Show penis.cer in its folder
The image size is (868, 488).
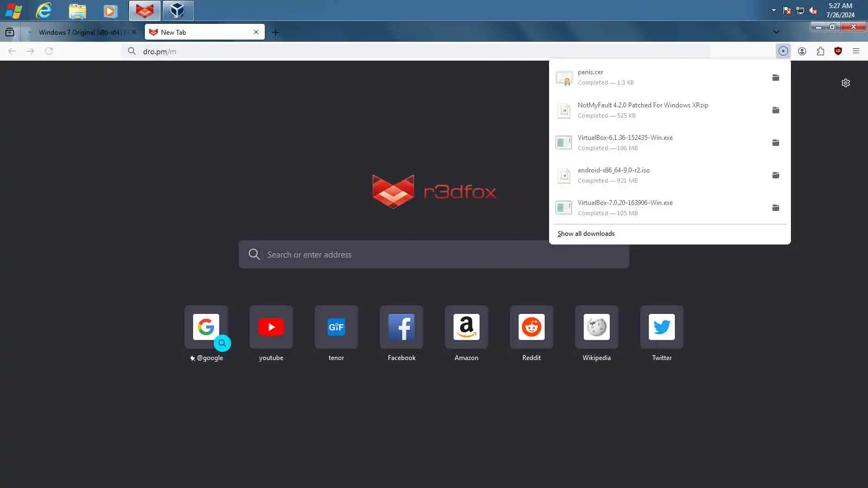776,78
